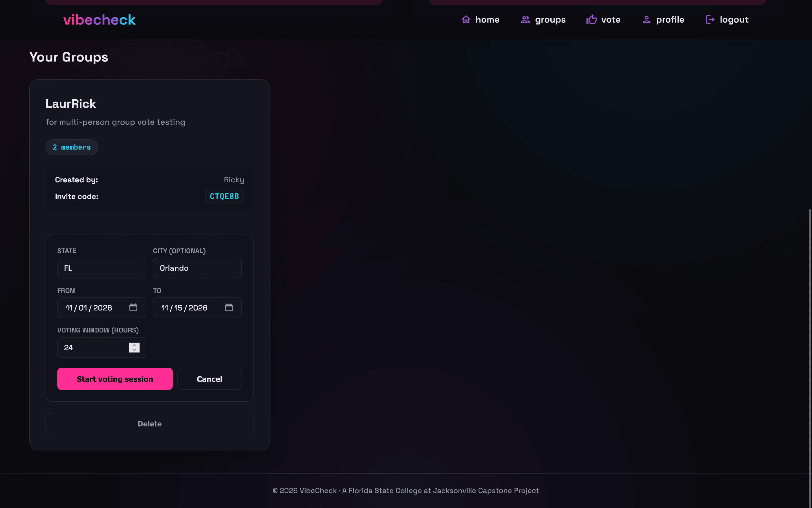Click the logout arrow icon
This screenshot has width=812, height=508.
click(x=710, y=19)
